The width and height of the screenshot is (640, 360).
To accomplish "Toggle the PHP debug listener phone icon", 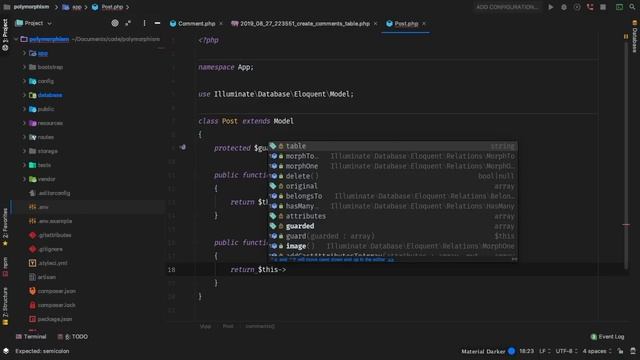I will [590, 7].
